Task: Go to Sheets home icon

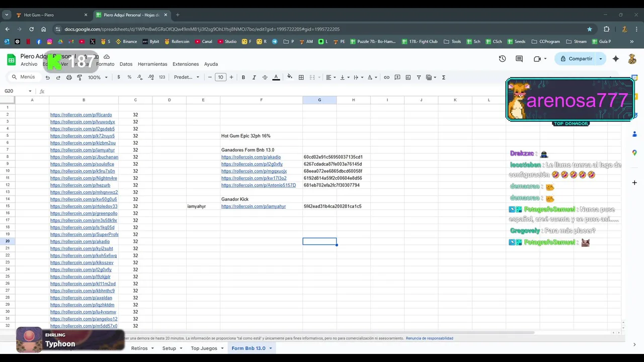Action: coord(11,60)
